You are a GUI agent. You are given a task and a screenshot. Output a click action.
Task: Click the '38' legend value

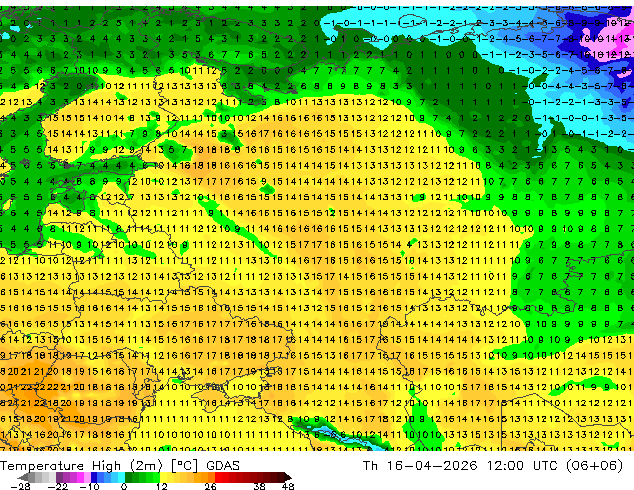[259, 486]
